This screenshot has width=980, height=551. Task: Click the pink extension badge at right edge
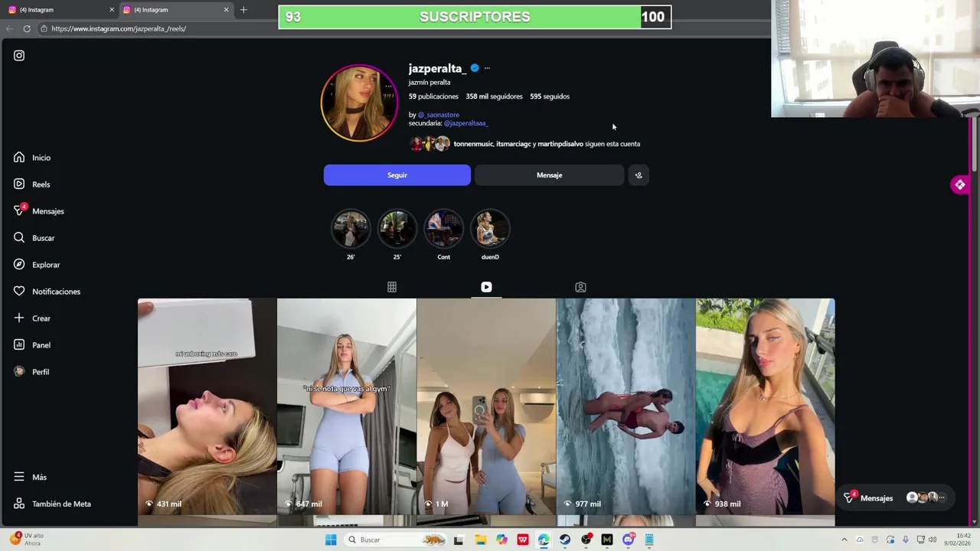coord(960,184)
